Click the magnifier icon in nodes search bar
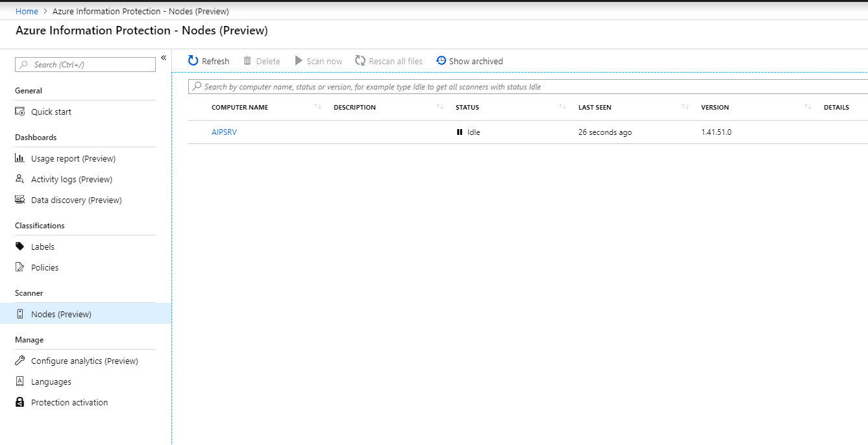This screenshot has height=445, width=868. [x=197, y=86]
